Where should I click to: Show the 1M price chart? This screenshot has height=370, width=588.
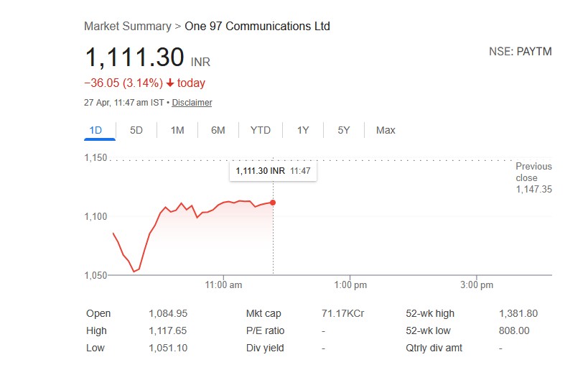click(x=177, y=130)
